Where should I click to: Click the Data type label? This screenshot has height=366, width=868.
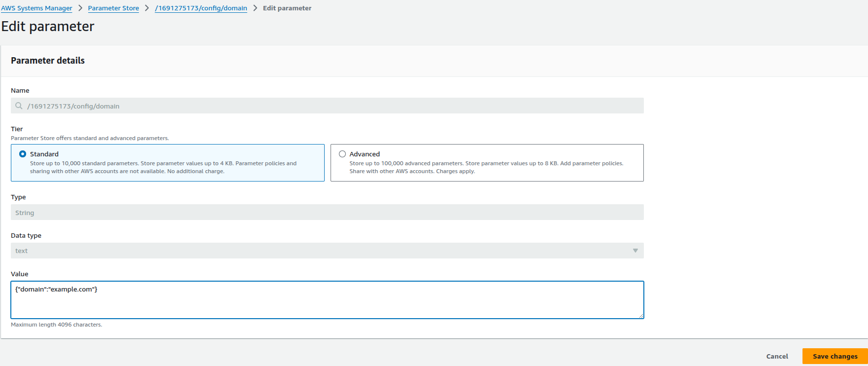26,235
